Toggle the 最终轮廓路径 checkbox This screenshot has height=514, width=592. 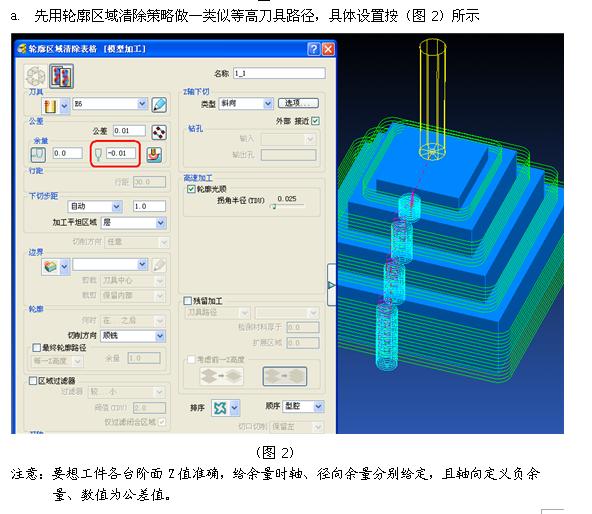pos(37,347)
